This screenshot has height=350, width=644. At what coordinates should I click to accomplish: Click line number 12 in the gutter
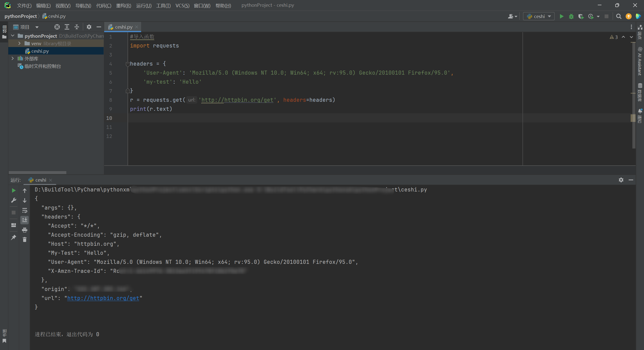pos(109,136)
